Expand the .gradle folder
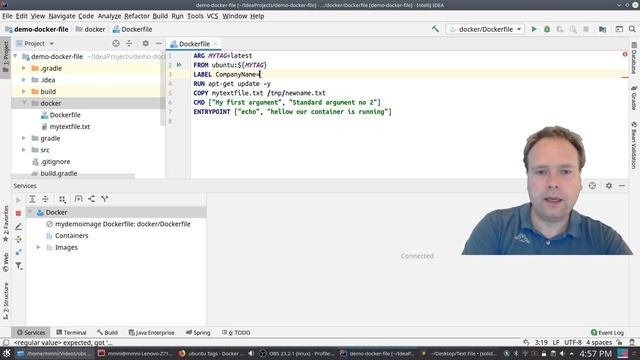 point(24,68)
